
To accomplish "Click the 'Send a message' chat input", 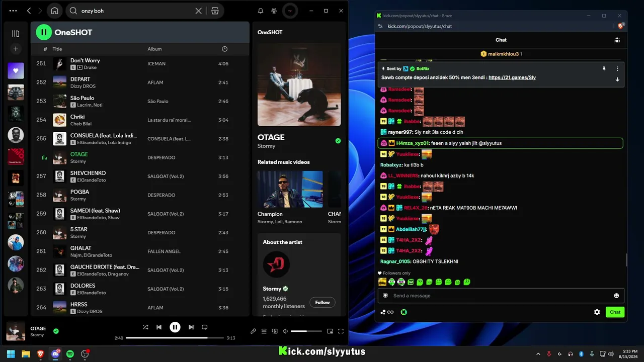I will [501, 296].
